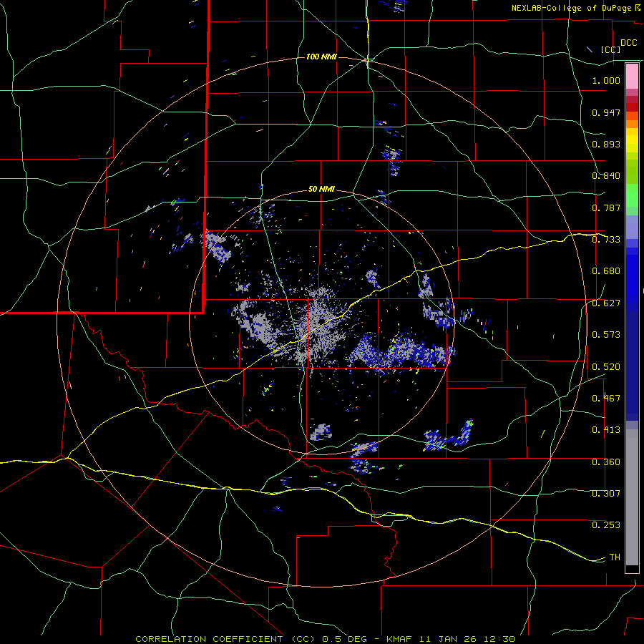Screen dimensions: 644x644
Task: Click the 0.520 scale value
Action: [606, 366]
